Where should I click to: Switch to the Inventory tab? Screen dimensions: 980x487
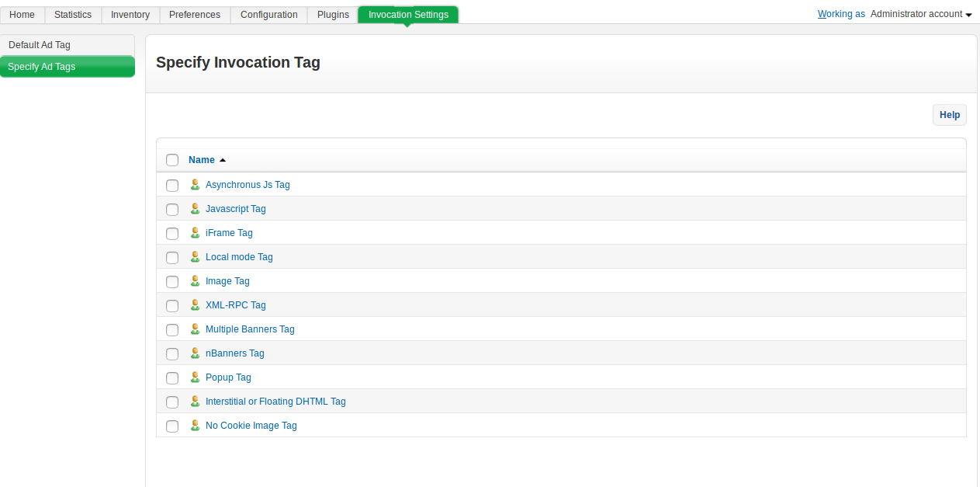point(130,15)
